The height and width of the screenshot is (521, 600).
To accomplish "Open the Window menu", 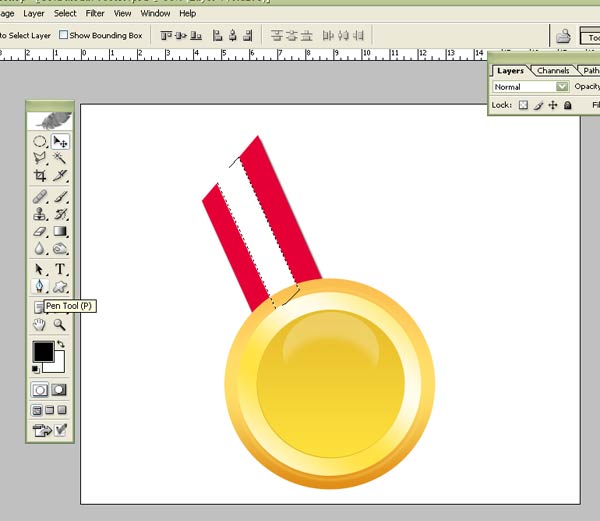I will 155,13.
